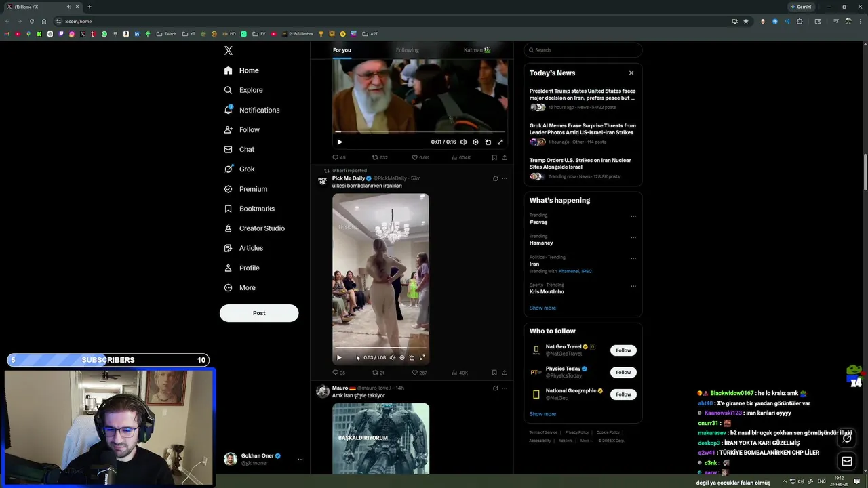Close the Today's News panel
This screenshot has height=488, width=868.
click(x=631, y=73)
